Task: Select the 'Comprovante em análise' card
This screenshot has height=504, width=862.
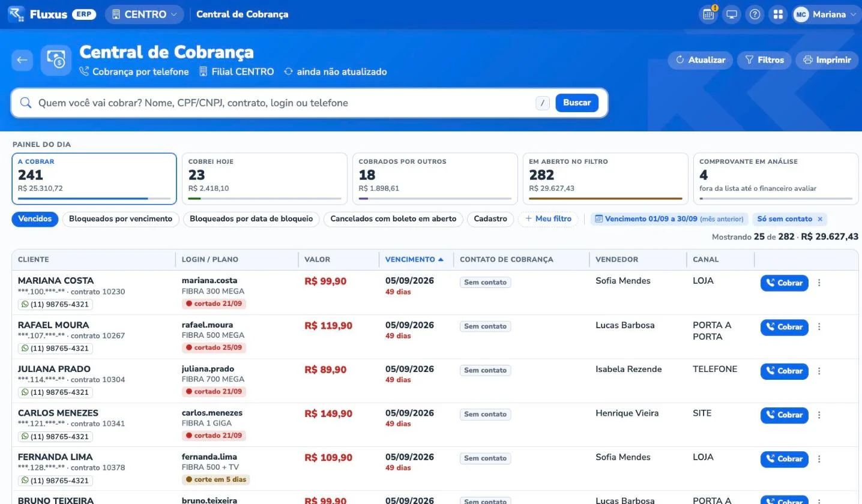Action: pos(776,179)
